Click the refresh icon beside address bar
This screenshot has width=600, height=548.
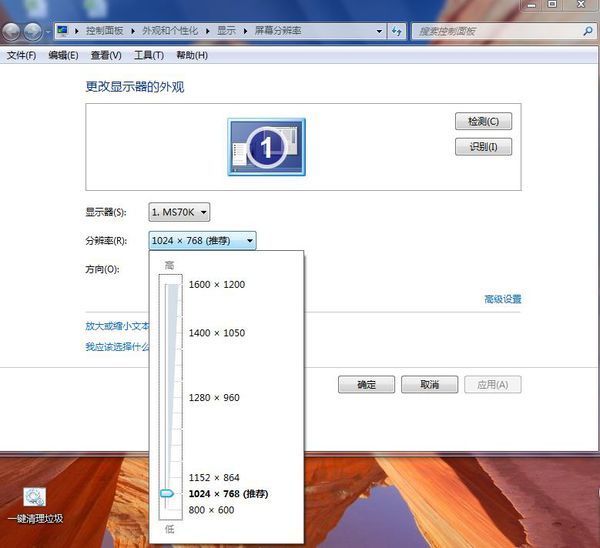(396, 31)
